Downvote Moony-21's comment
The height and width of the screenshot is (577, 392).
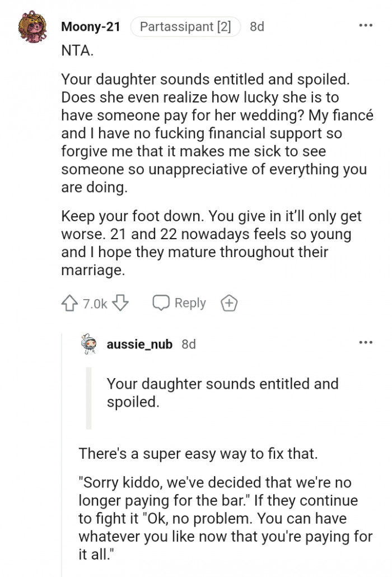pyautogui.click(x=122, y=304)
